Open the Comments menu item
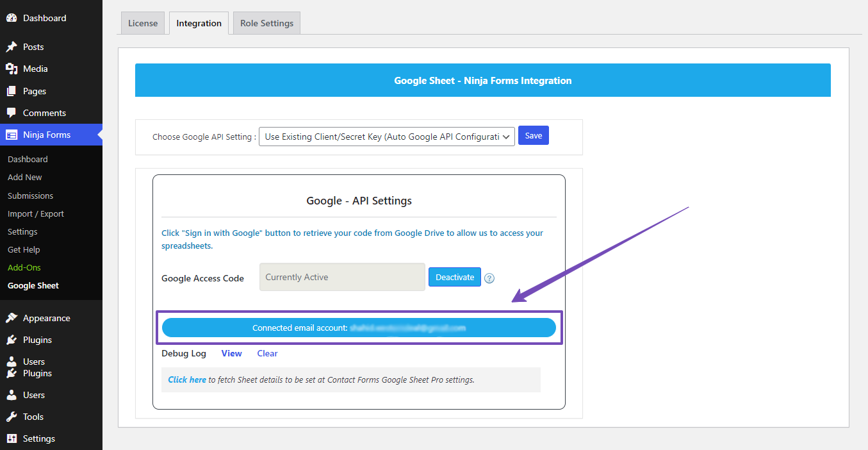Image resolution: width=868 pixels, height=450 pixels. pyautogui.click(x=44, y=113)
